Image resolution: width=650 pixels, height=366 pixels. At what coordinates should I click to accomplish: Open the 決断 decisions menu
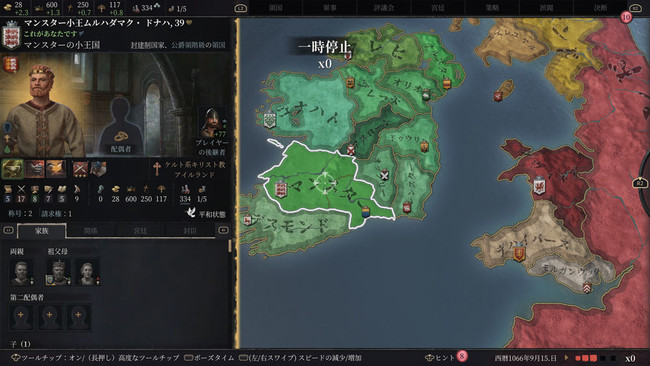600,8
